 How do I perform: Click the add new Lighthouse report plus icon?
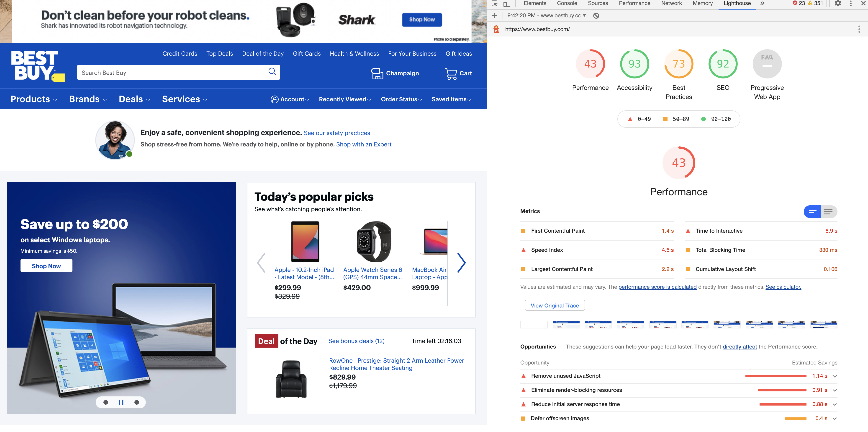click(494, 16)
